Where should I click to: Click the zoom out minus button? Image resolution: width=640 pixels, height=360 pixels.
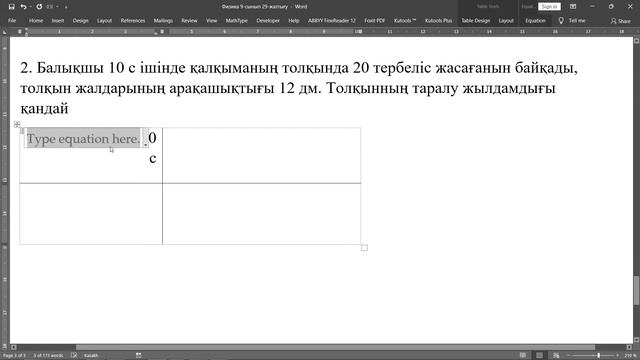tap(570, 356)
